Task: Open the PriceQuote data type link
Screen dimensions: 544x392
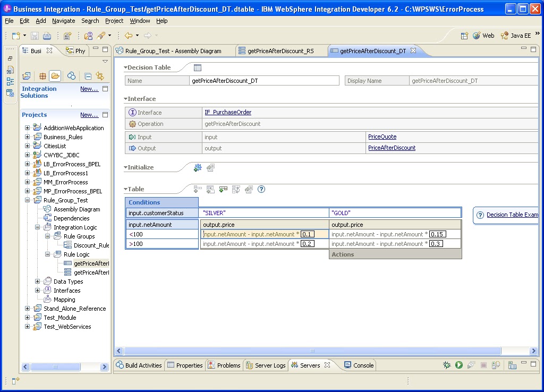Action: click(382, 137)
